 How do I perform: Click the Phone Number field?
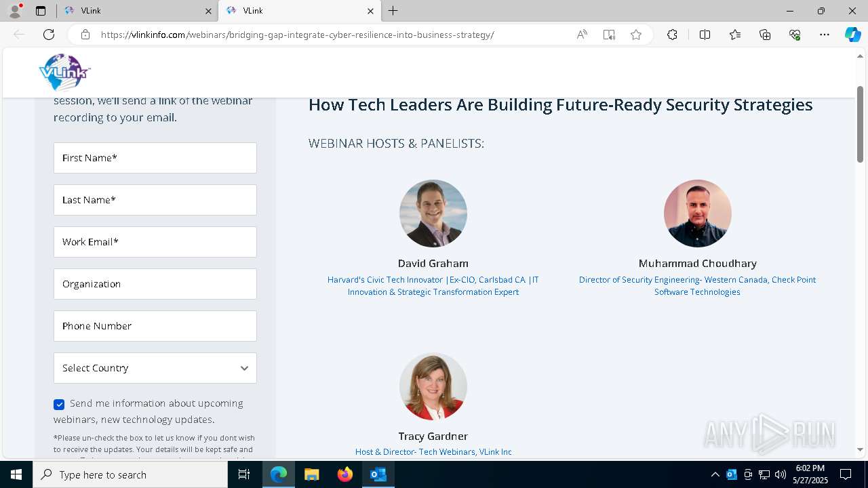click(155, 326)
